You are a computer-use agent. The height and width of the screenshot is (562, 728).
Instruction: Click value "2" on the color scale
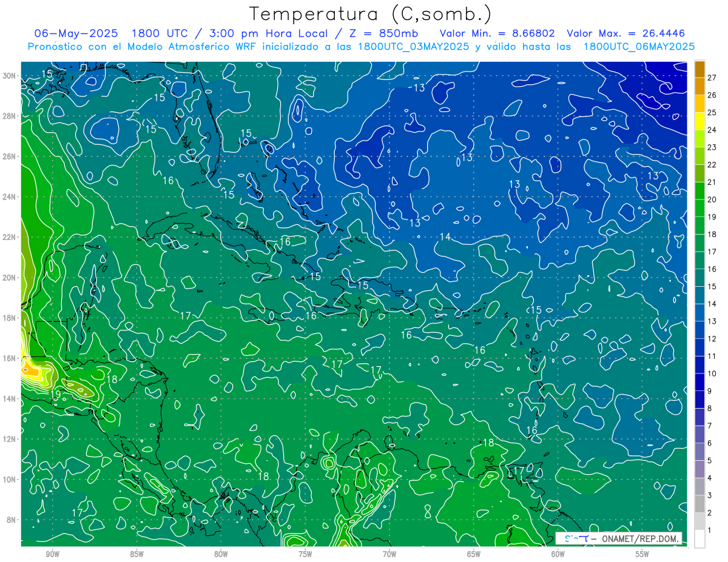(x=710, y=513)
